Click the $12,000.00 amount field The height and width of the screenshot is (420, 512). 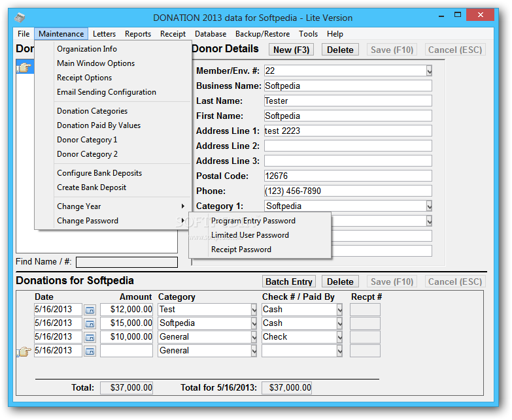(x=126, y=310)
